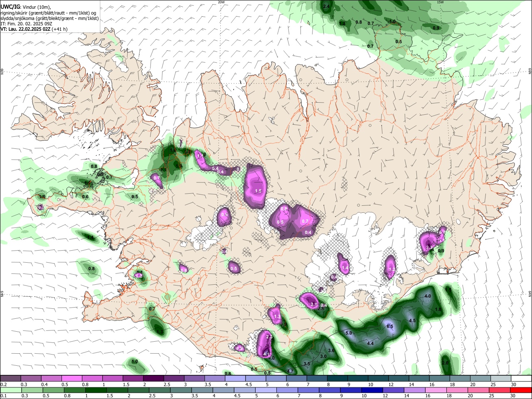532x399 pixels.
Task: Click the dark mauve 0.2 swatch in upper legend
Action: point(10,379)
